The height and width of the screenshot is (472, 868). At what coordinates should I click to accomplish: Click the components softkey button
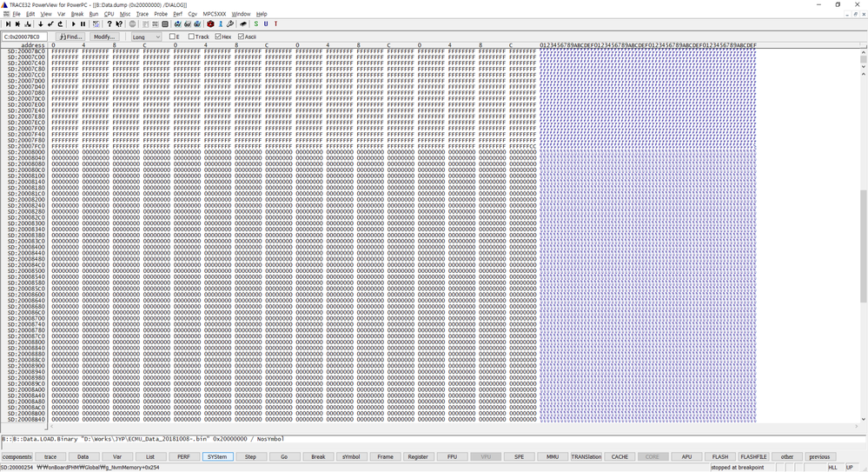tap(17, 456)
